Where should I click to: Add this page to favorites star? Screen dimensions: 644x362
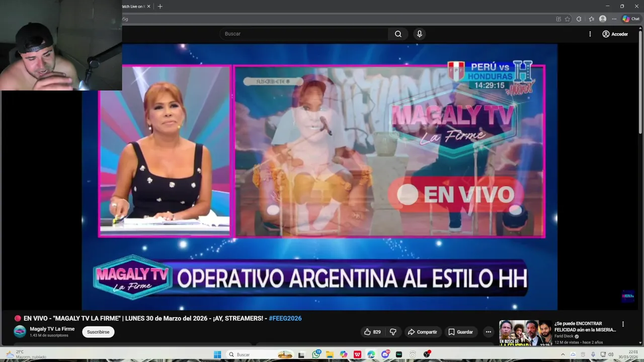tap(568, 19)
